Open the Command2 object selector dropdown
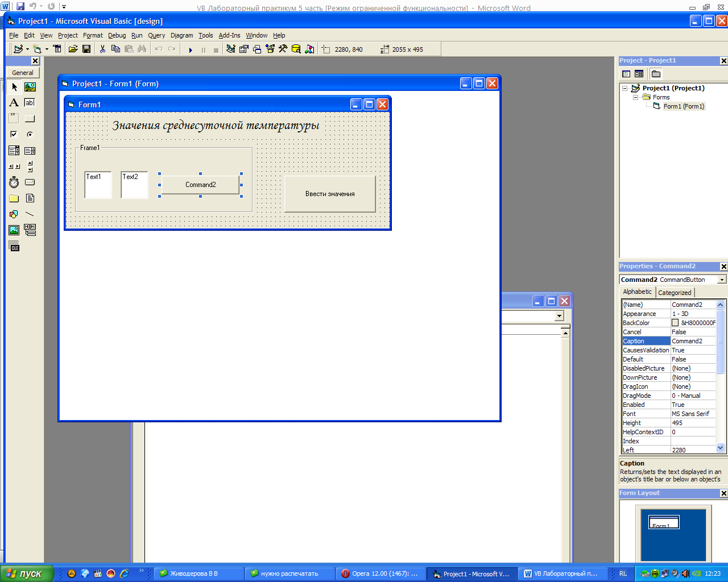The height and width of the screenshot is (582, 728). [722, 280]
